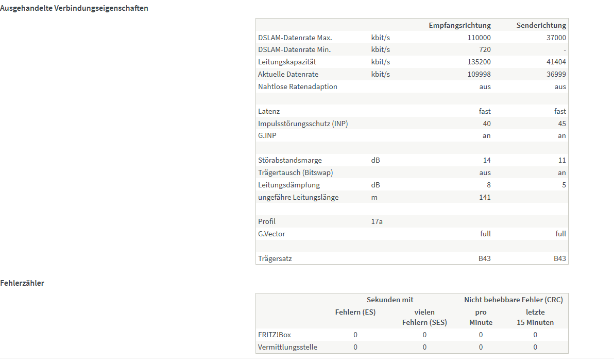
Task: Click the 'vielen Fehlern (SES)' column header
Action: point(424,318)
